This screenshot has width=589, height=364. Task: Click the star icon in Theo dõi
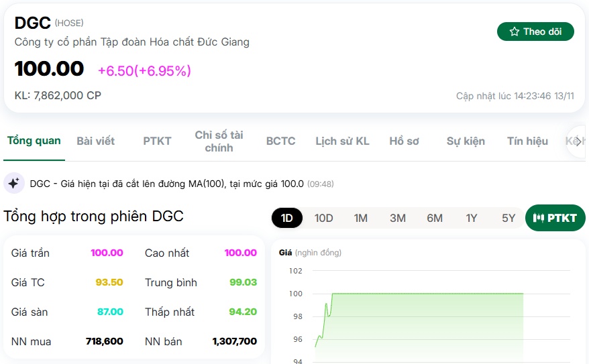point(515,32)
